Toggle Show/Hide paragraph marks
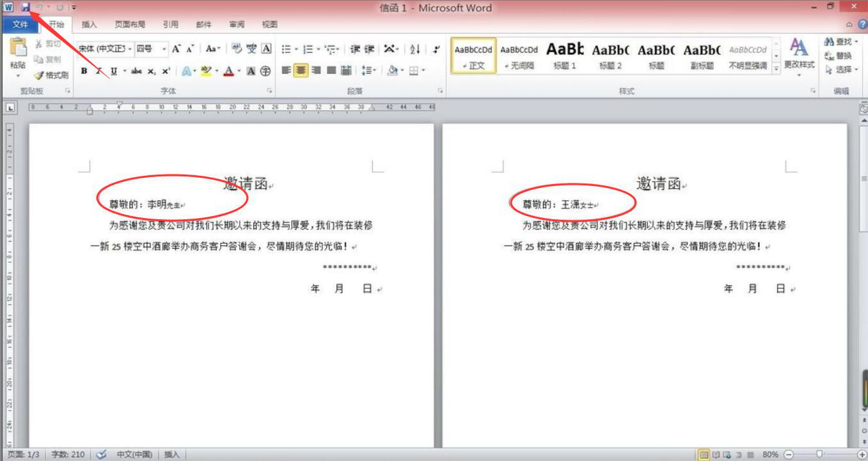This screenshot has height=461, width=868. click(x=436, y=49)
